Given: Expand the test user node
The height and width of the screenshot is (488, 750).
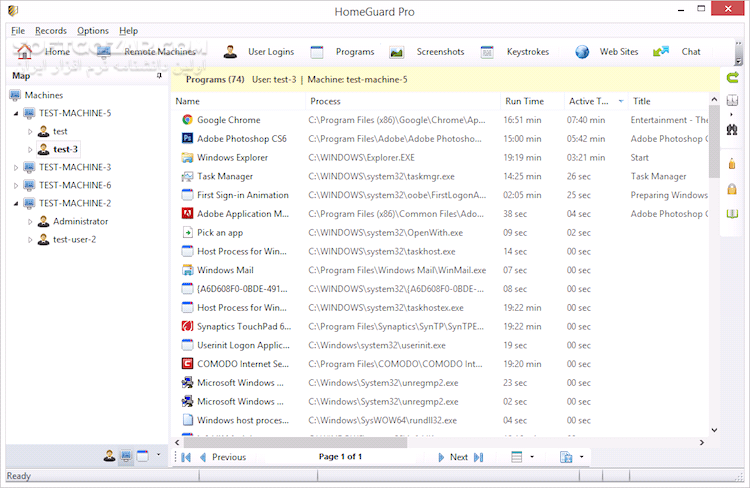Looking at the screenshot, I should tap(30, 132).
